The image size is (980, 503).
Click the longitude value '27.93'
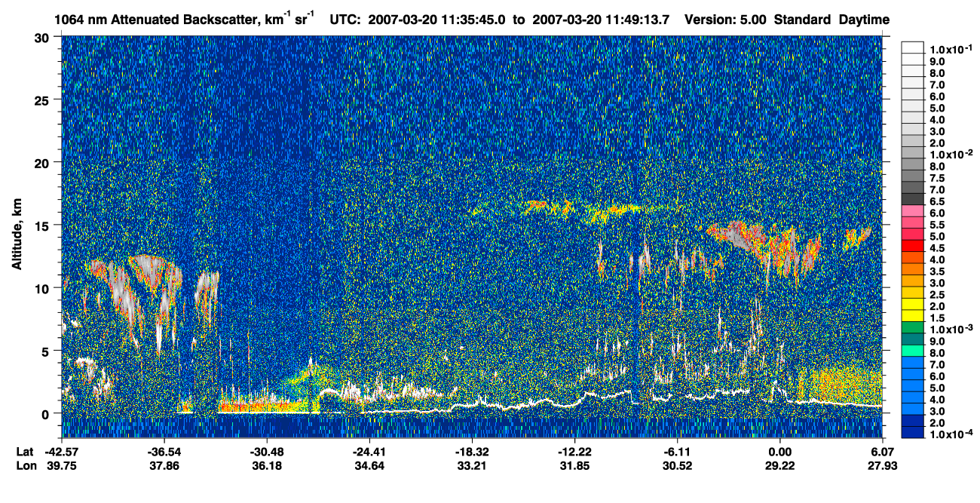(x=883, y=465)
